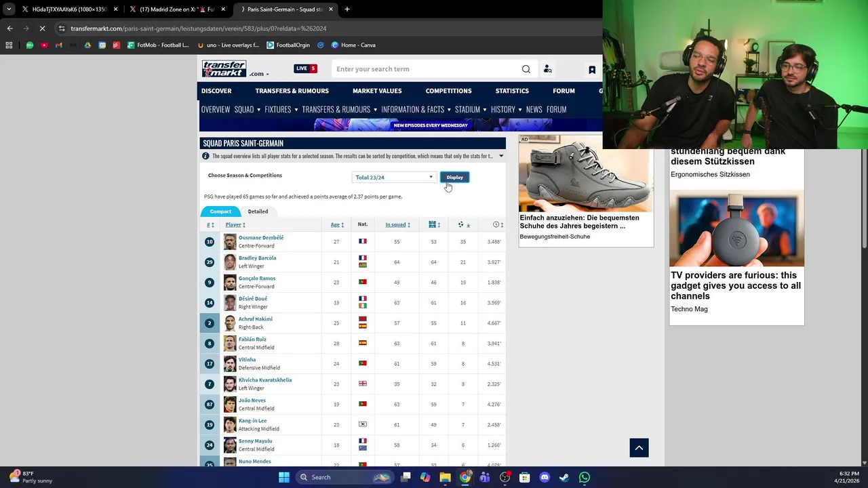Click the scroll-to-top arrow button

tap(639, 448)
